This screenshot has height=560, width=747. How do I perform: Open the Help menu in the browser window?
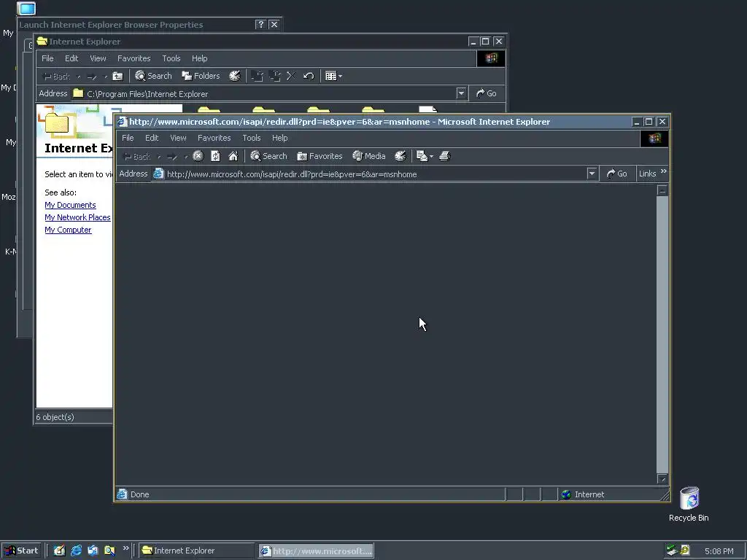[x=279, y=138]
